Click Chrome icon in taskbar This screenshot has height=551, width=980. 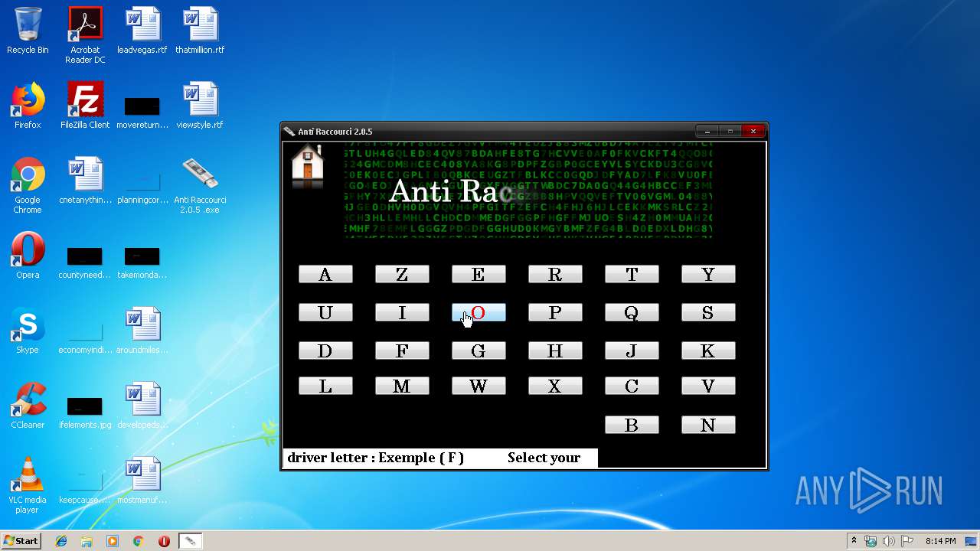click(x=138, y=541)
